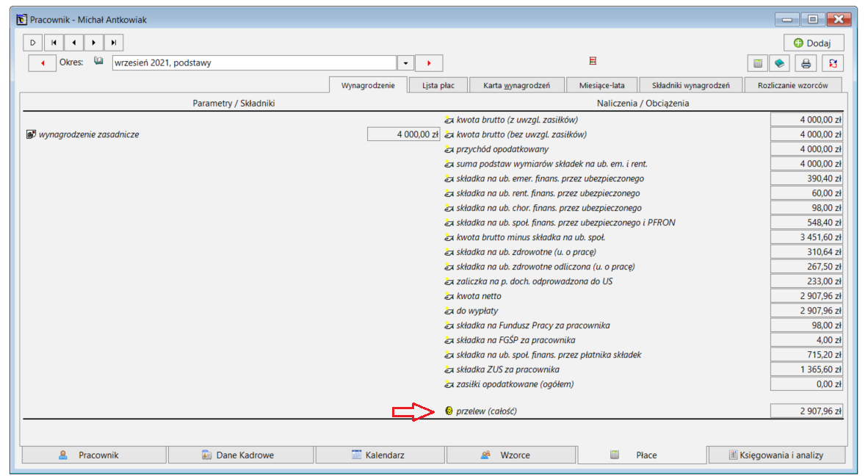This screenshot has height=476, width=868.
Task: Click the refresh icon with red-blue arrows
Action: point(833,64)
